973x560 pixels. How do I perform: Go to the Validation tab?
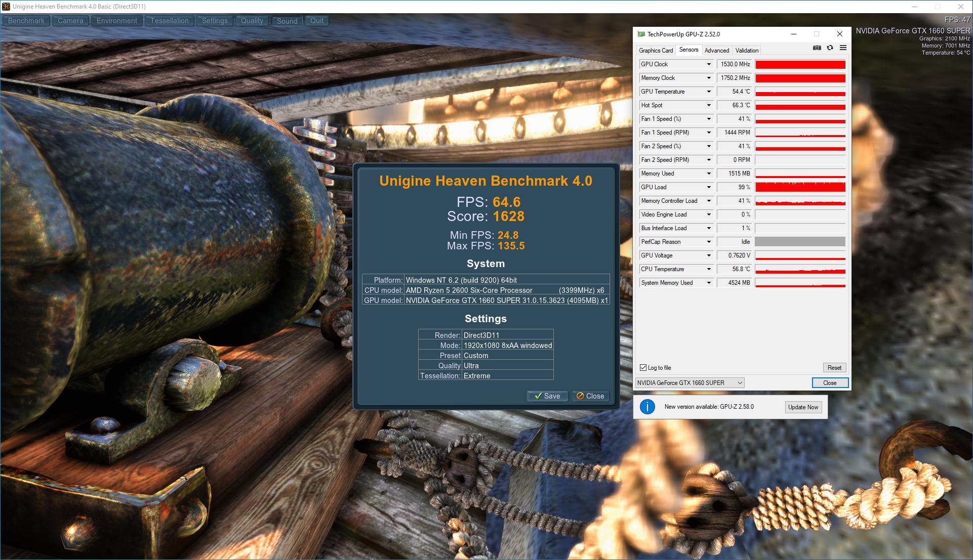[747, 51]
